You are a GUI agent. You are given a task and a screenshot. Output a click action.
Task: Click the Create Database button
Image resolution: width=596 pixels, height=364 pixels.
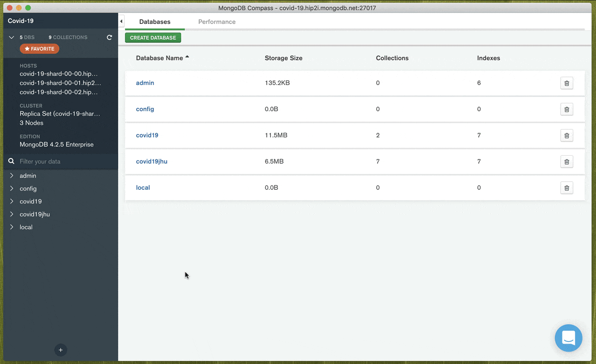pyautogui.click(x=153, y=38)
